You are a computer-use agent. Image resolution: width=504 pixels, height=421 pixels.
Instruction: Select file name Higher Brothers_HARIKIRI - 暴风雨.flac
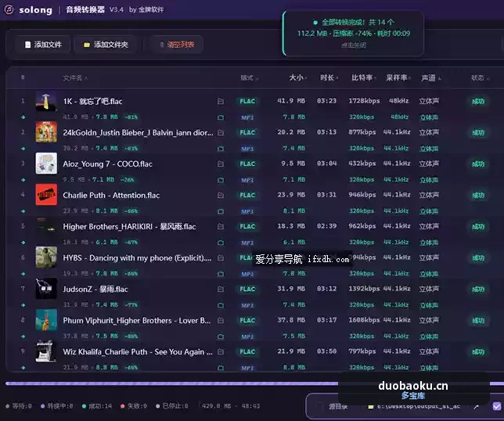click(129, 227)
